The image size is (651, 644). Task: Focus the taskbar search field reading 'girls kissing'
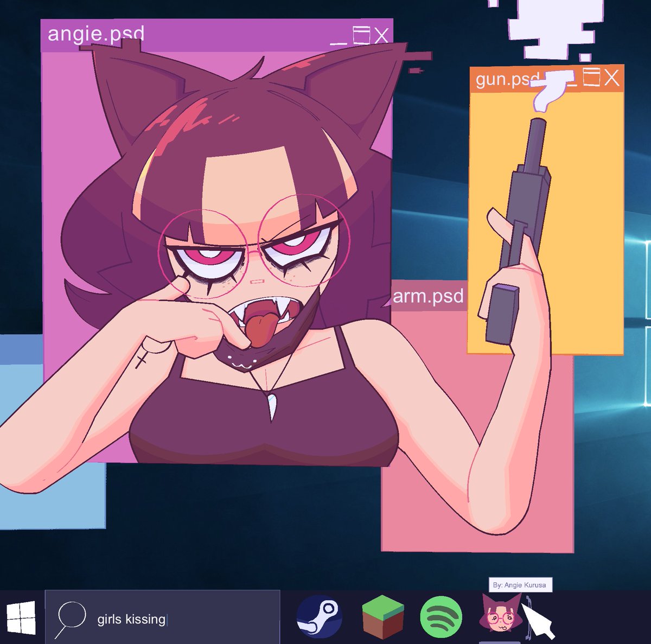pos(162,617)
